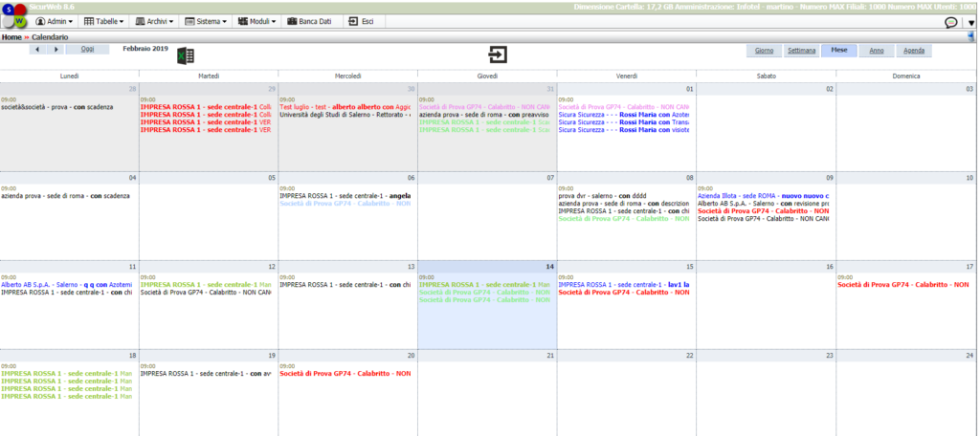980x436 pixels.
Task: Select day number 22
Action: 690,356
